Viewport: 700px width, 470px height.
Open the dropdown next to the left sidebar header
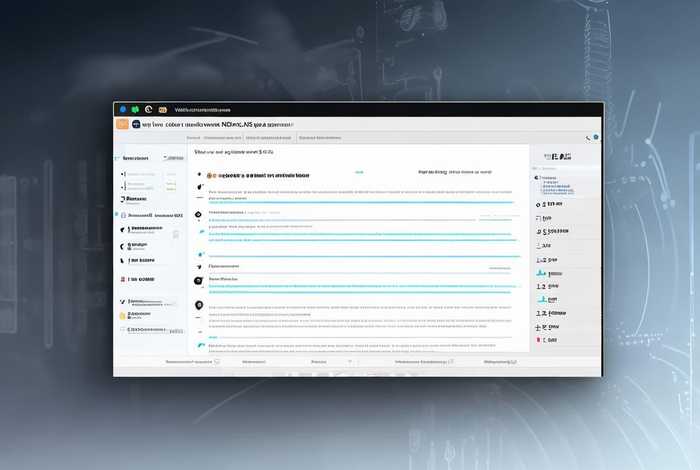164,158
